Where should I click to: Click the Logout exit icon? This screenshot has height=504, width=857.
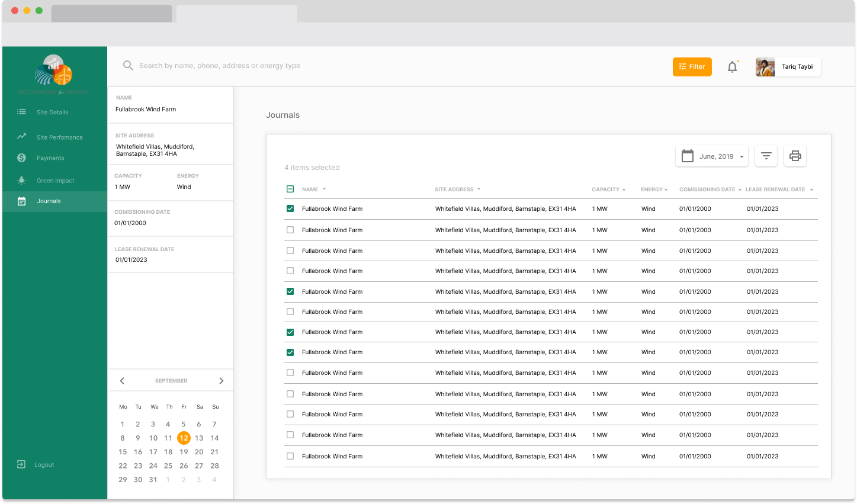(21, 464)
